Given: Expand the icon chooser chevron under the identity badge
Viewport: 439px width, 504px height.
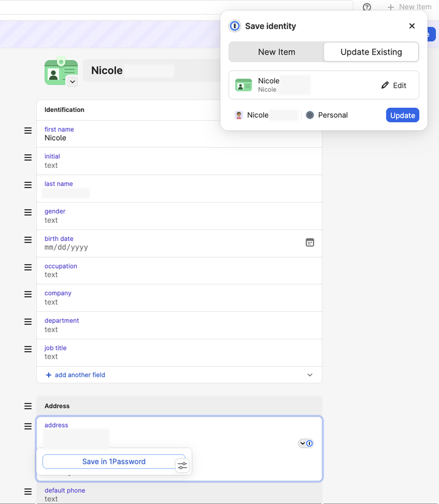Looking at the screenshot, I should [72, 82].
